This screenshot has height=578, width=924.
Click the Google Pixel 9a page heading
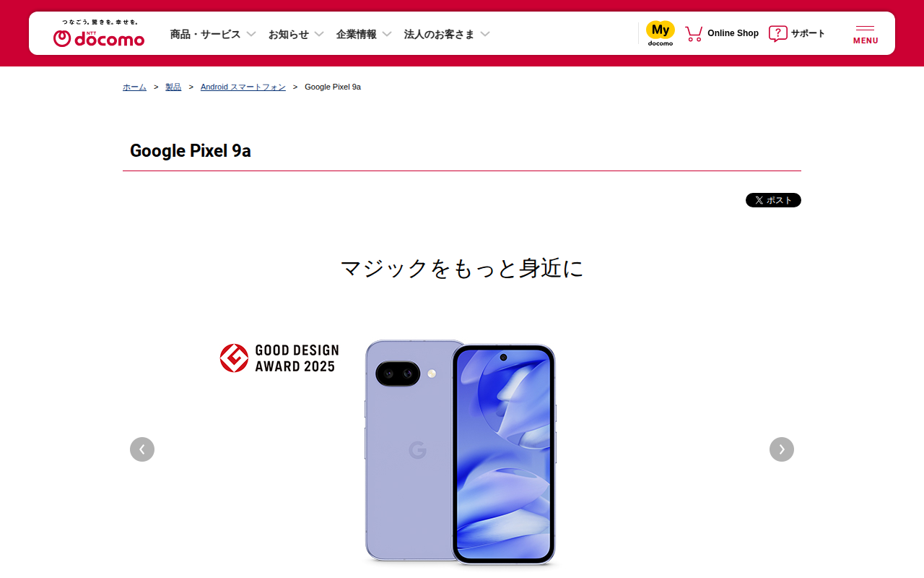pyautogui.click(x=191, y=150)
